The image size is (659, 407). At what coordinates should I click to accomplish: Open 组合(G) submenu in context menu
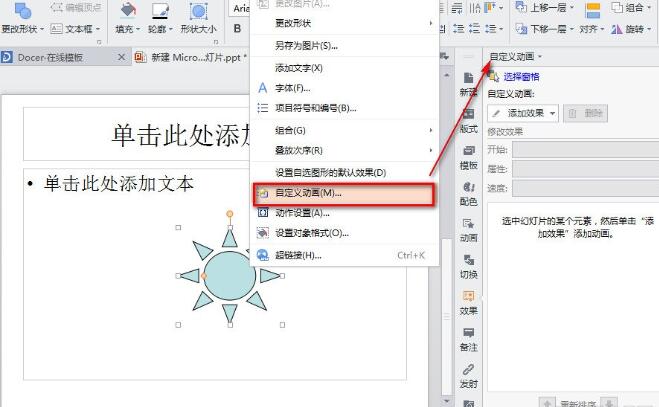[x=345, y=130]
